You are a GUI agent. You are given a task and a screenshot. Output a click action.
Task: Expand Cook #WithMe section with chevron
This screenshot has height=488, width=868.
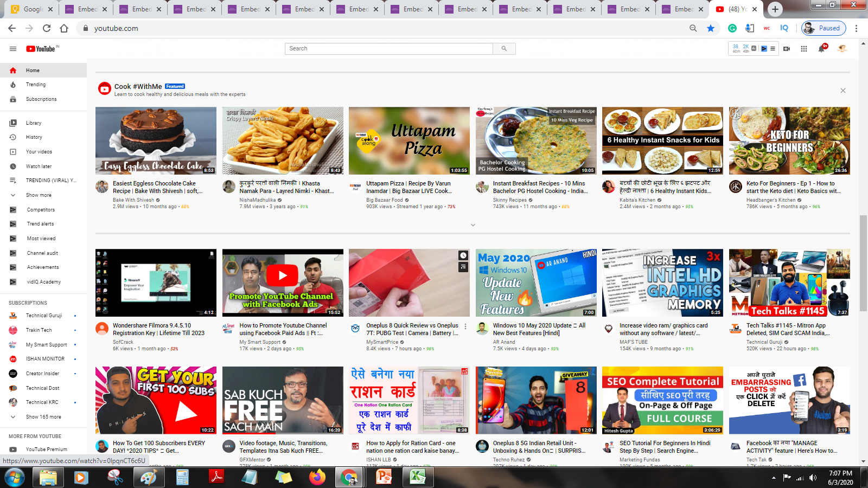(473, 225)
